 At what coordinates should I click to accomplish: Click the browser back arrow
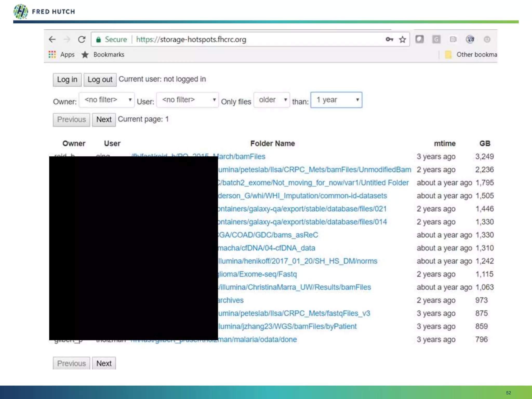pyautogui.click(x=52, y=39)
